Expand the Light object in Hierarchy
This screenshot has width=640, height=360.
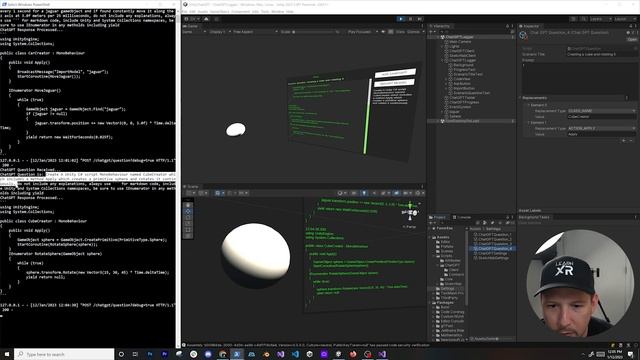442,46
